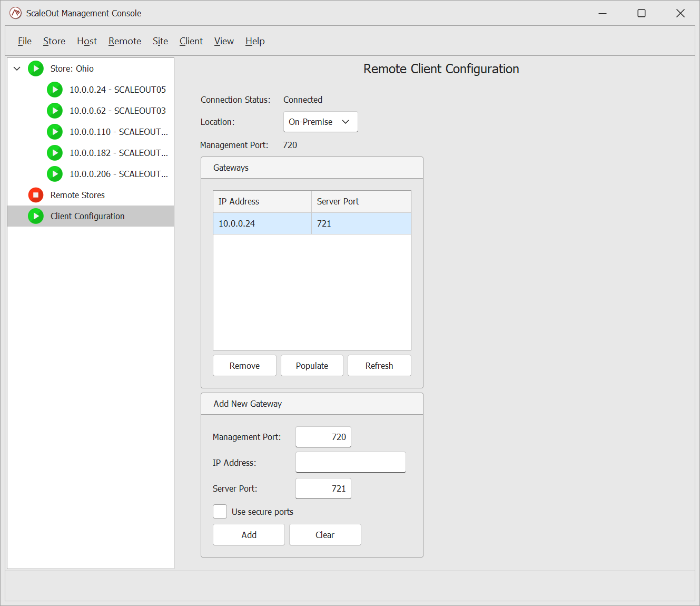Click the Add gateway button
The width and height of the screenshot is (700, 606).
[x=249, y=535]
